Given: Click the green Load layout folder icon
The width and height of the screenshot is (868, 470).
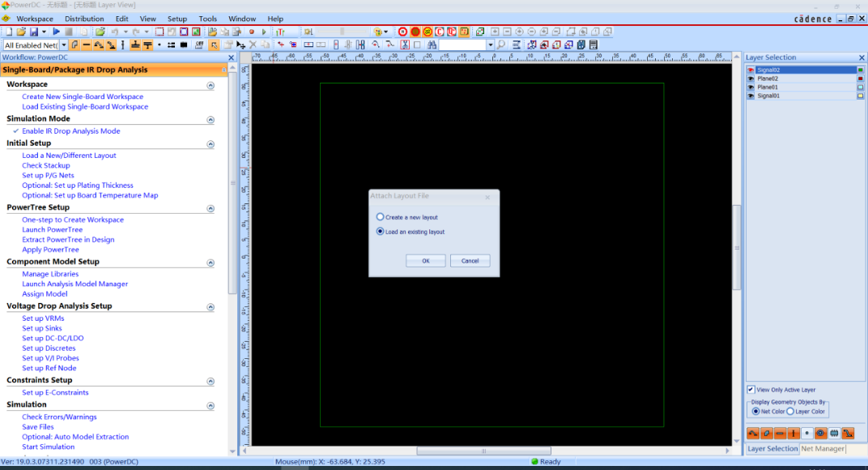Looking at the screenshot, I should click(100, 32).
